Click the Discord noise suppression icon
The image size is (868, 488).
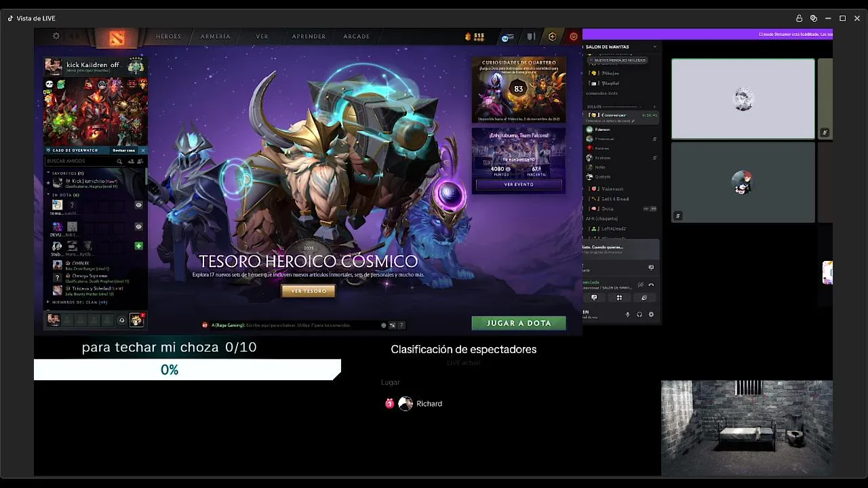tap(642, 285)
